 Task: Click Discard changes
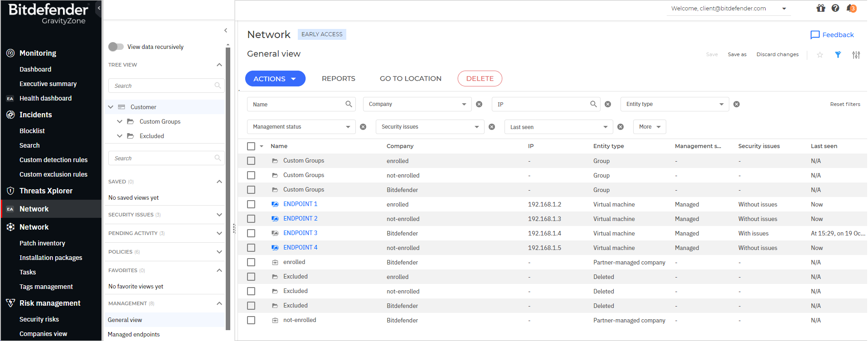[x=777, y=54]
